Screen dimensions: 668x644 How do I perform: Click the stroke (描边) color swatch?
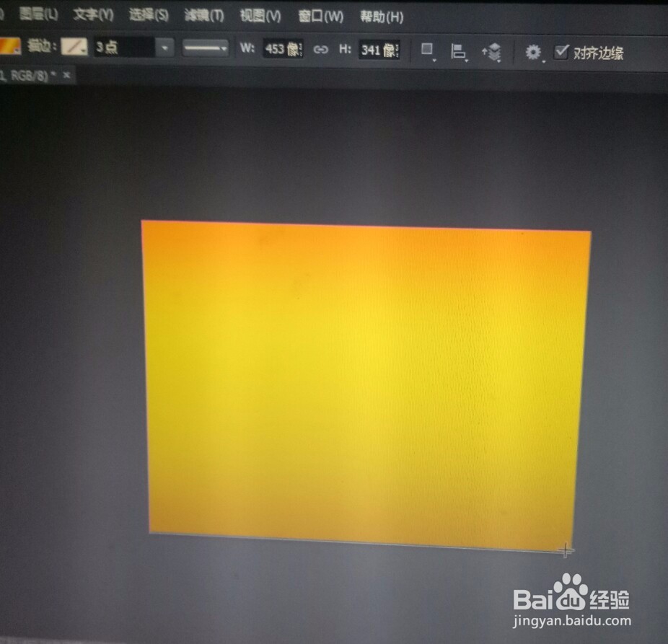coord(74,46)
